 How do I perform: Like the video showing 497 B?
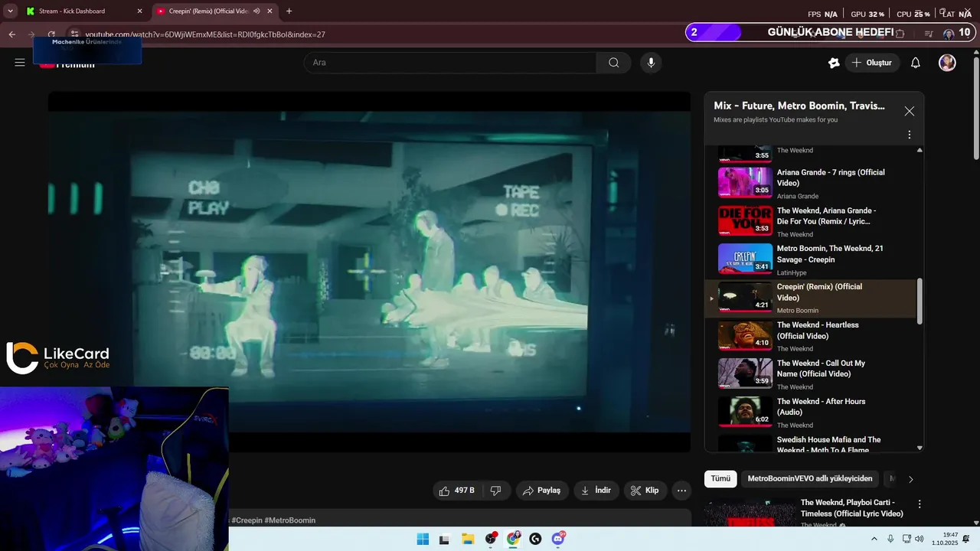(x=457, y=491)
